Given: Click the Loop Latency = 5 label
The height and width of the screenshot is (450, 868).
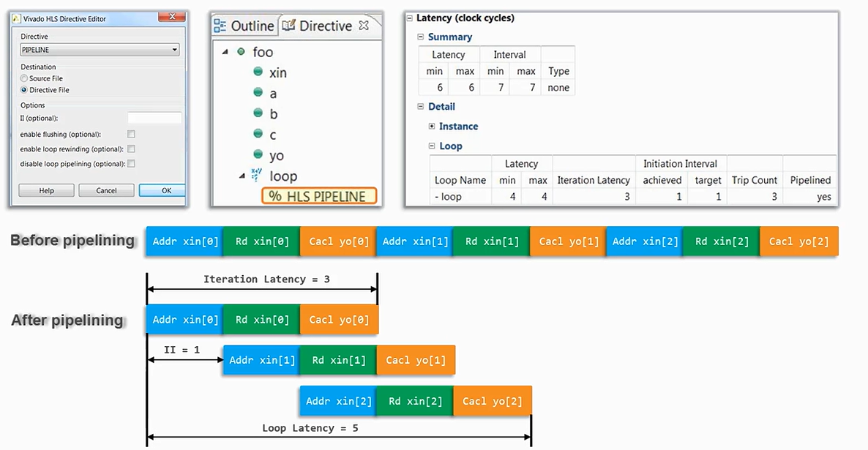Looking at the screenshot, I should 310,428.
